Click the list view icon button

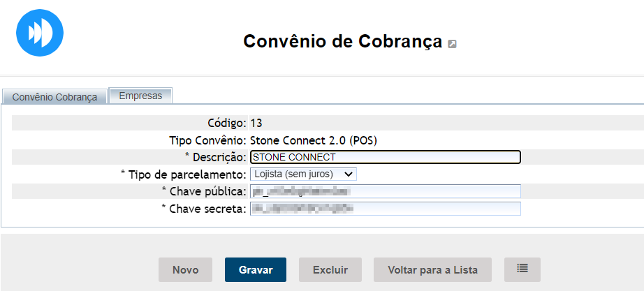point(522,269)
